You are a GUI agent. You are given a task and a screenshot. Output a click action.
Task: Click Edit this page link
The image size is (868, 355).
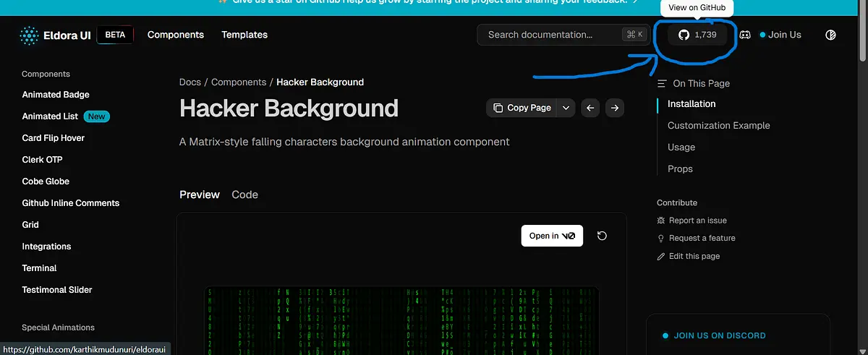click(688, 256)
